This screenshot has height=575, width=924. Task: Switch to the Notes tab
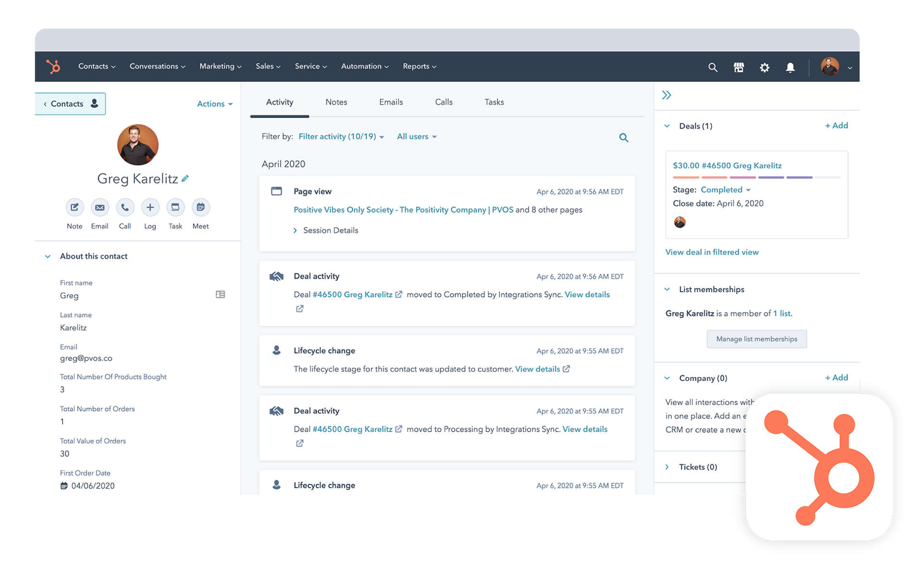(335, 102)
